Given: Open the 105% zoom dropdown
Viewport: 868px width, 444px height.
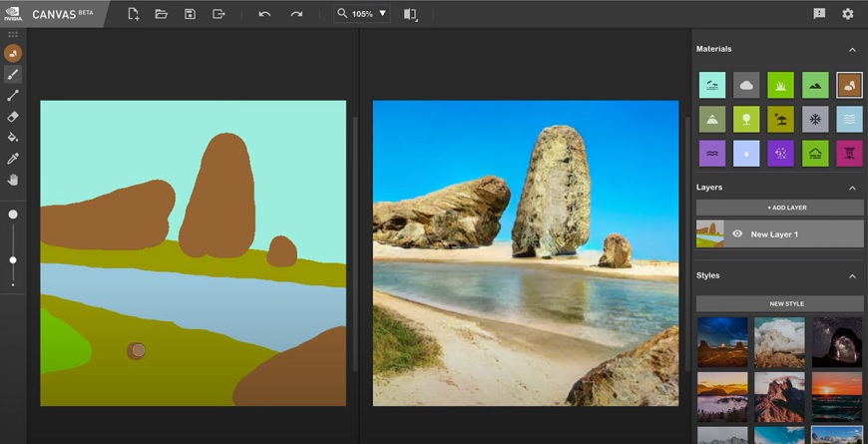Looking at the screenshot, I should 362,14.
